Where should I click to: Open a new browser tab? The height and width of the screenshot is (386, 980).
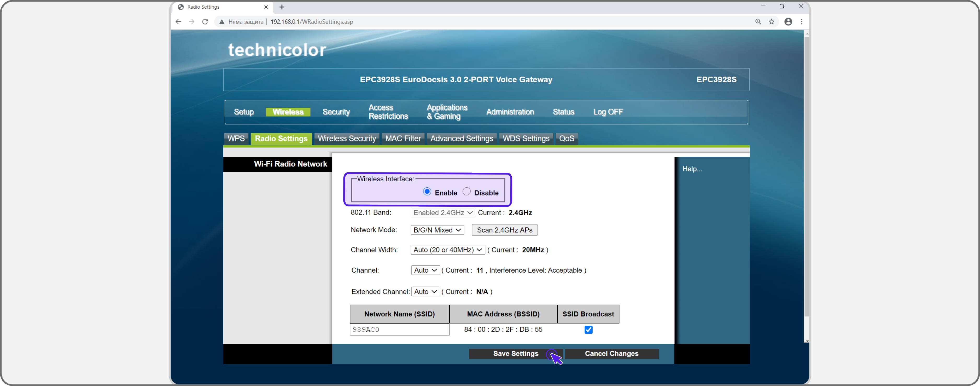tap(282, 7)
